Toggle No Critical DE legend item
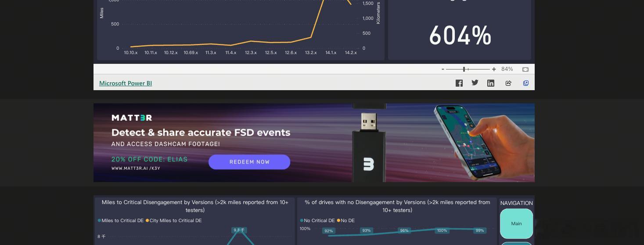This screenshot has height=245, width=644. [317, 220]
